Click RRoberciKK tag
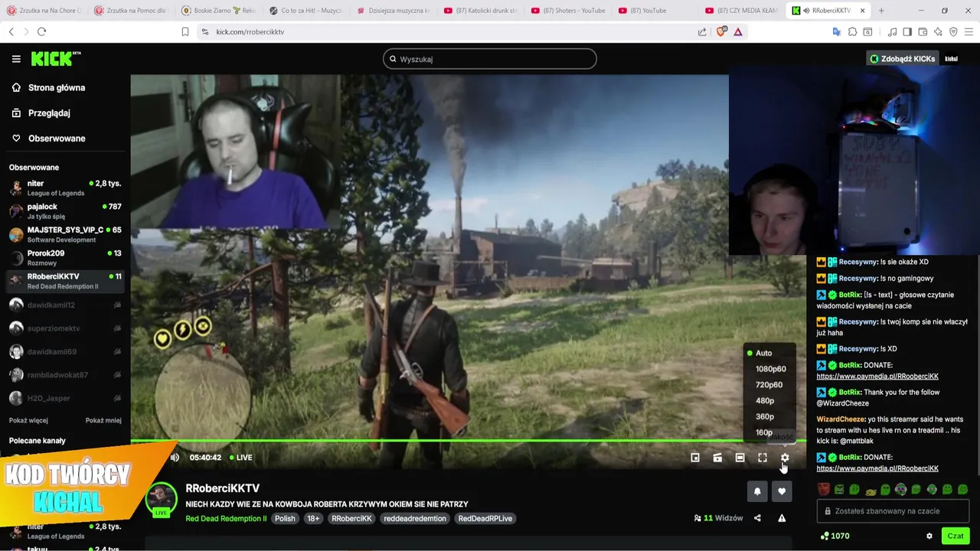The image size is (980, 551). coord(351,518)
